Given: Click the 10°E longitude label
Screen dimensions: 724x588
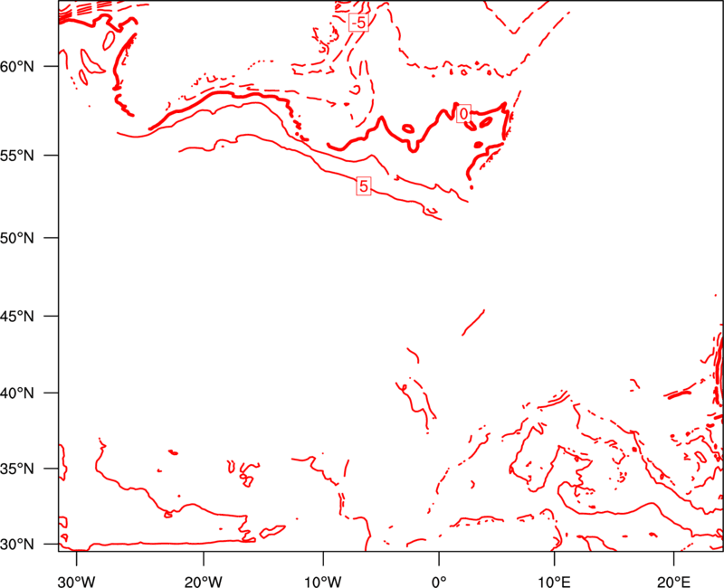Looking at the screenshot, I should (554, 582).
